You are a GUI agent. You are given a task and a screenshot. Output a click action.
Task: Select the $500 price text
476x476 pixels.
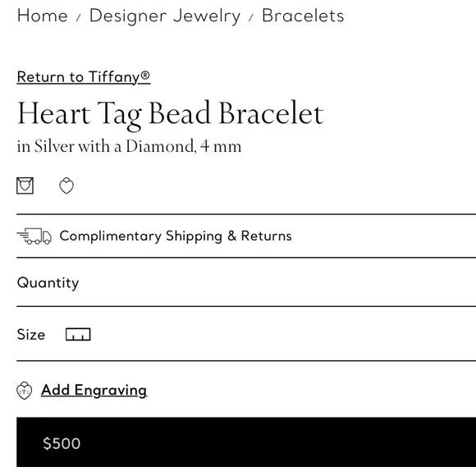coord(62,443)
